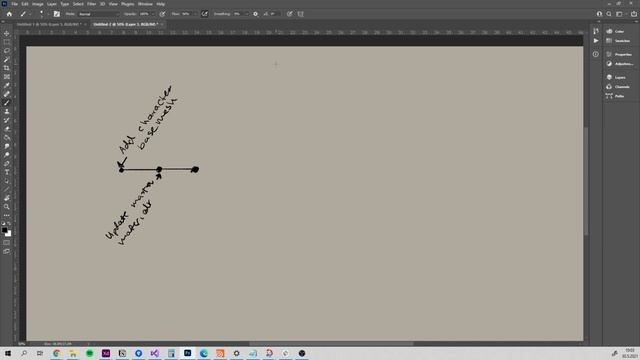Open the Search icon at top right

(x=609, y=14)
